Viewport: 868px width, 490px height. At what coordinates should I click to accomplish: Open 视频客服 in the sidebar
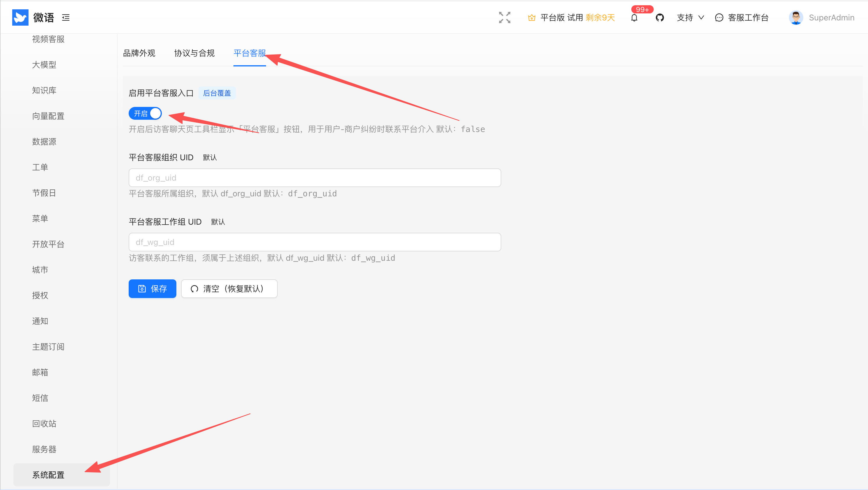pos(48,39)
